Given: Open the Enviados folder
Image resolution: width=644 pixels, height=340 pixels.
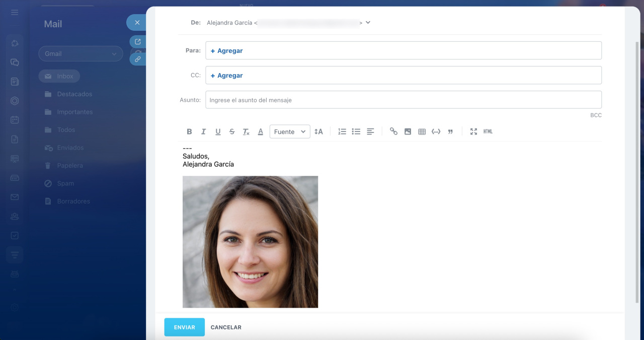Looking at the screenshot, I should click(70, 148).
